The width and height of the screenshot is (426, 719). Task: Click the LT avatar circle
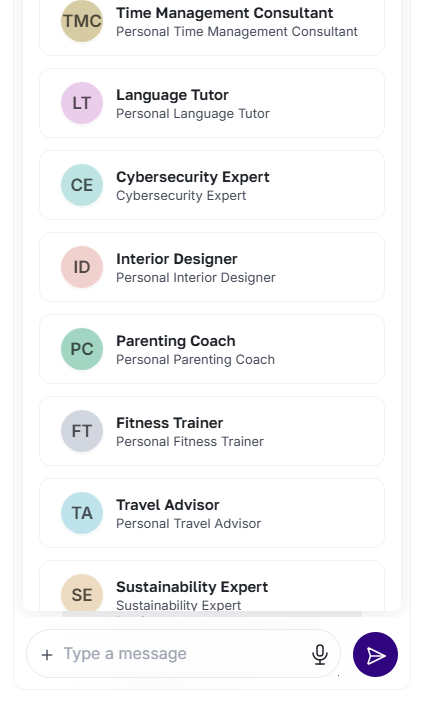82,103
